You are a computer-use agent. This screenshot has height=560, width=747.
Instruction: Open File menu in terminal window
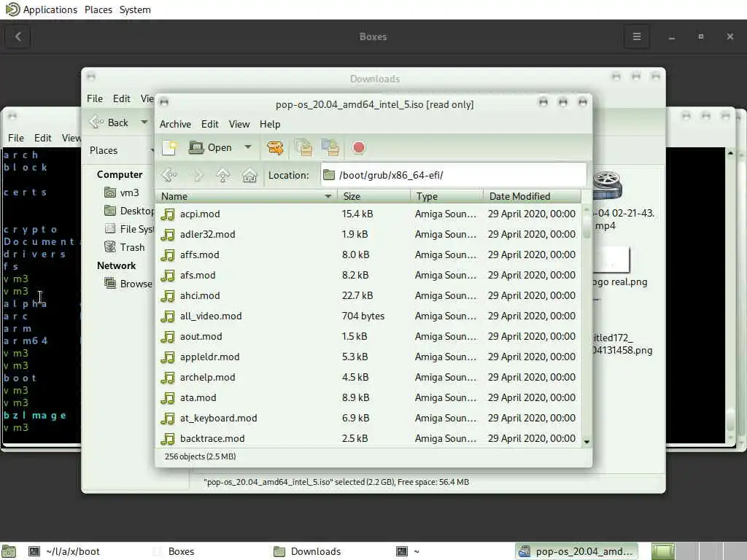click(16, 138)
